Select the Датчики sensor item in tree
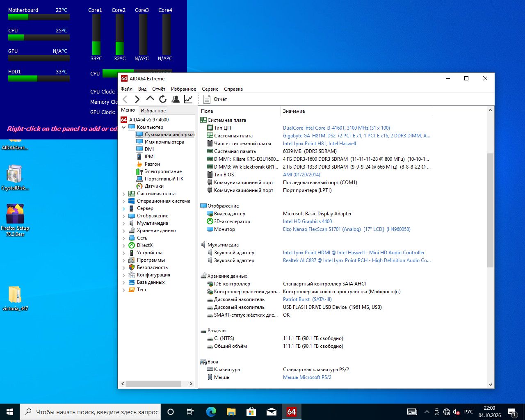 [154, 186]
